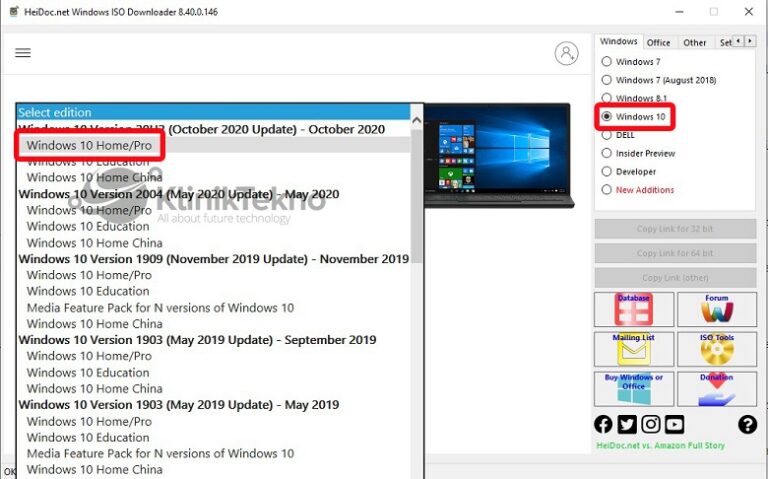Click the edition list scrollbar thumb
The image size is (768, 479).
click(x=416, y=196)
